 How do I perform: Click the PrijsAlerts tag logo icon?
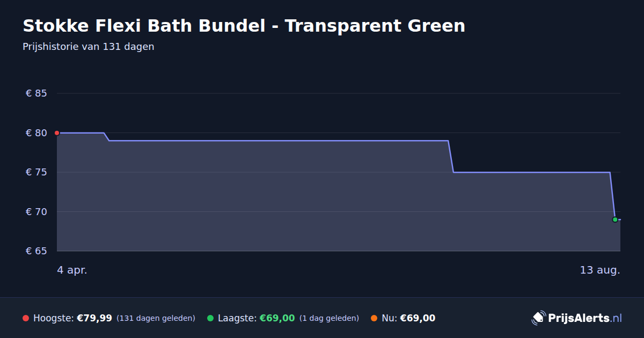538,318
